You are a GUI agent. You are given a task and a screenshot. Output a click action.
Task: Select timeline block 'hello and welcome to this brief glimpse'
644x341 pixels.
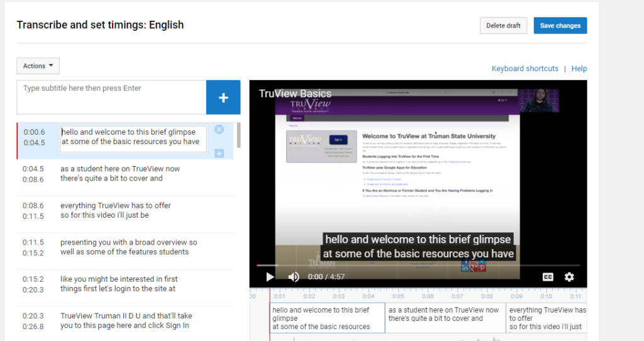coord(327,318)
